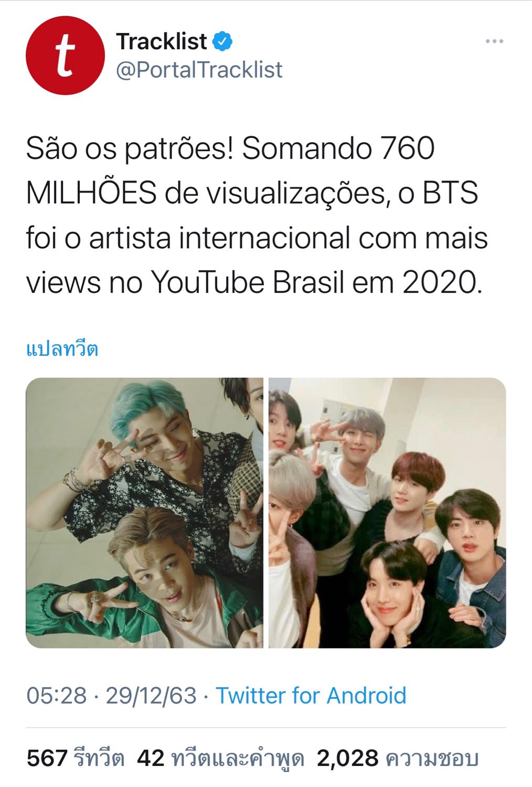Click the red 't' Tracklist logo letter
This screenshot has height=787, width=532.
tap(65, 57)
